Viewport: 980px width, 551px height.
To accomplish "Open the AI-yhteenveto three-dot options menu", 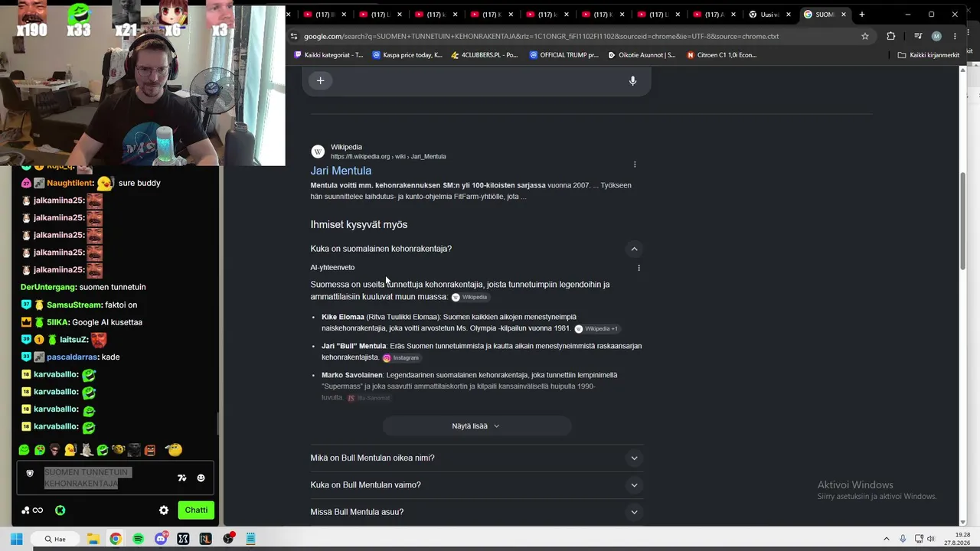I will pos(639,268).
